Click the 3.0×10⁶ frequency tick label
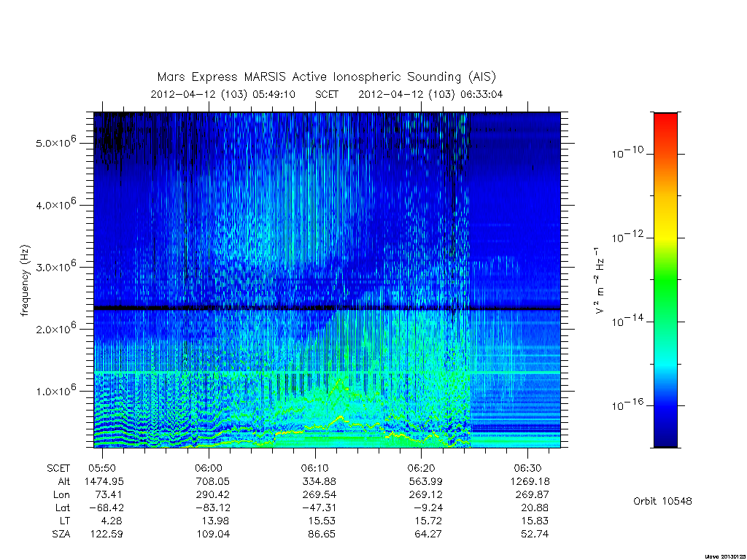 point(55,265)
